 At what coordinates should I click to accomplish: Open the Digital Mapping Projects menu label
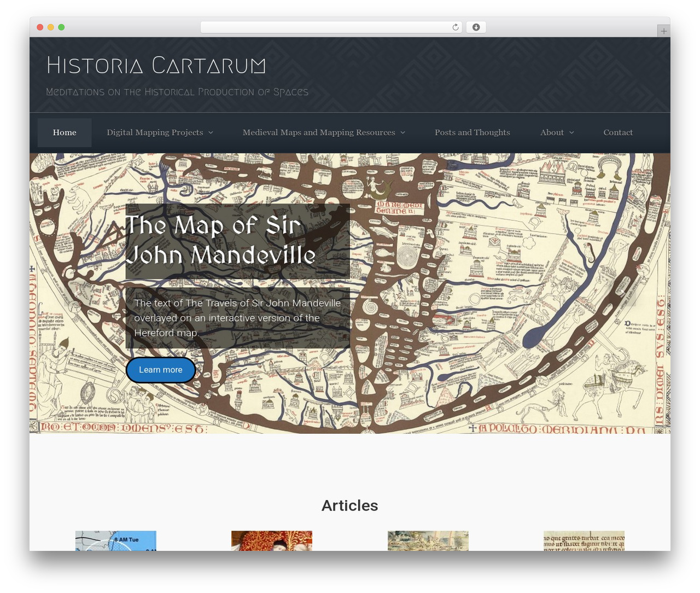point(155,132)
